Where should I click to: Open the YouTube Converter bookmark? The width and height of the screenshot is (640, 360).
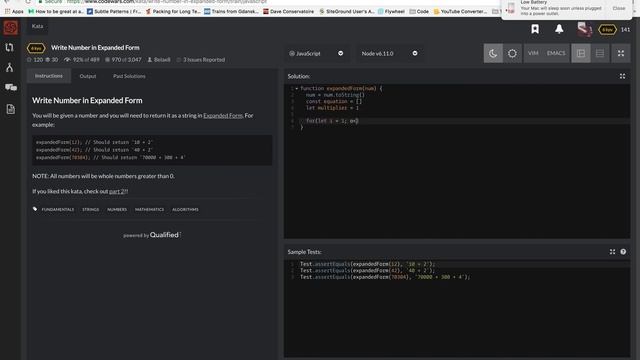tap(460, 11)
